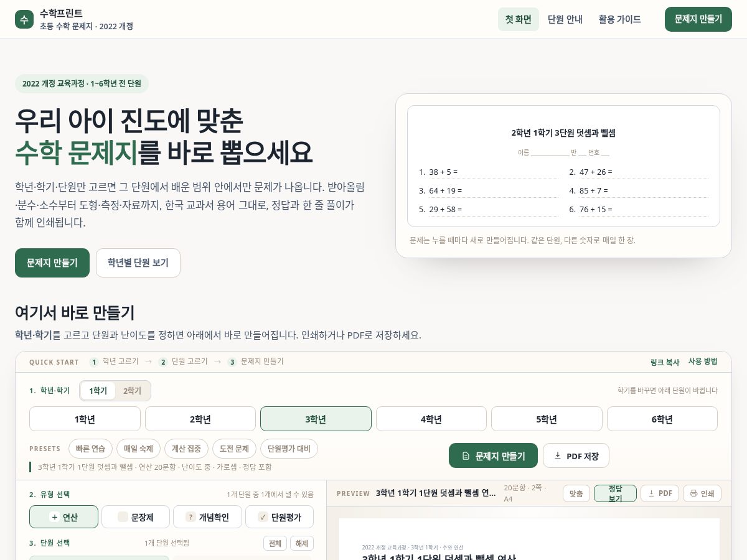
Task: Open the 활용 가이드 nav tab
Action: [620, 19]
